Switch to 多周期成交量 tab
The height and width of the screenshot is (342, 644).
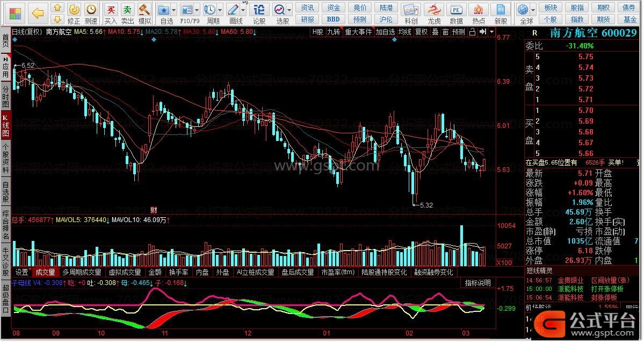[82, 272]
